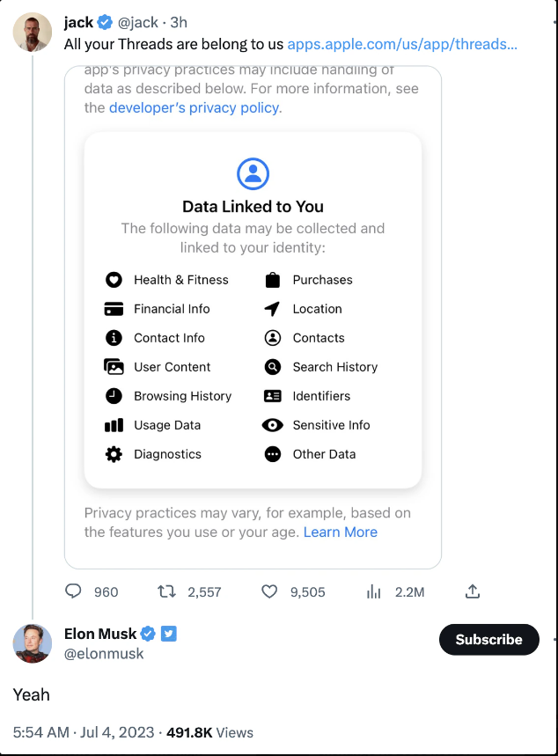Subscribe to Elon Musk
Image resolution: width=558 pixels, height=756 pixels.
point(488,640)
